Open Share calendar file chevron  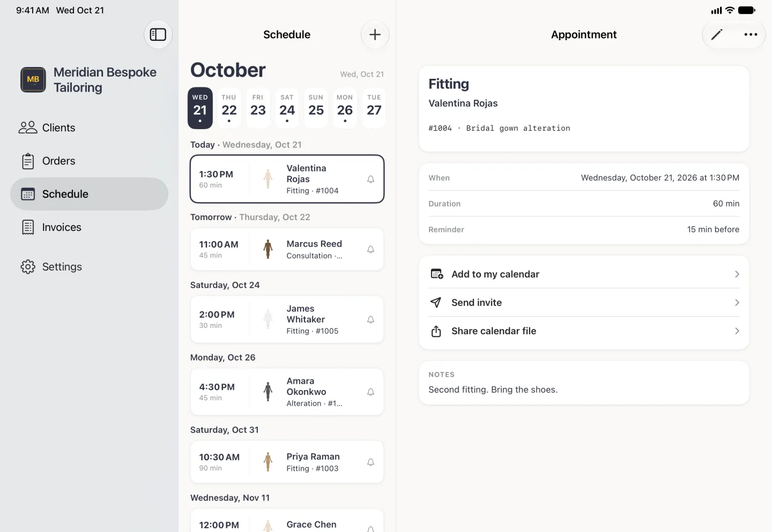pyautogui.click(x=737, y=331)
